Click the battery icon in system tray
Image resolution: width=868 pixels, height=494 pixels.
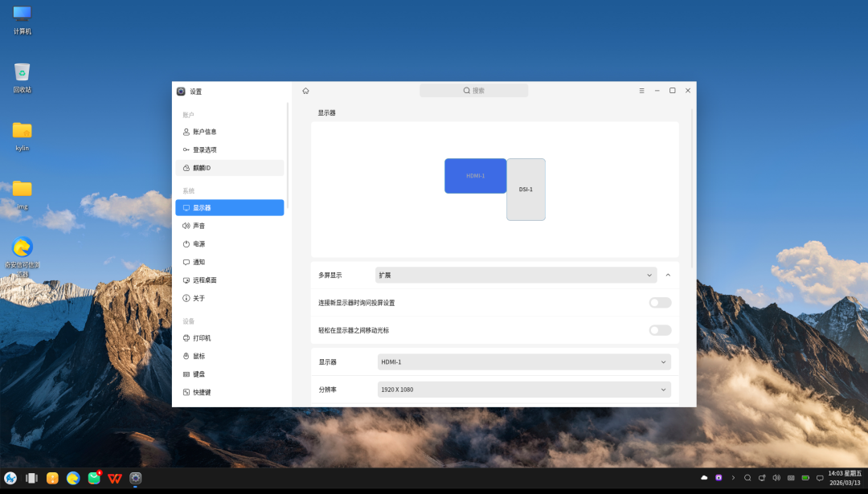(805, 477)
